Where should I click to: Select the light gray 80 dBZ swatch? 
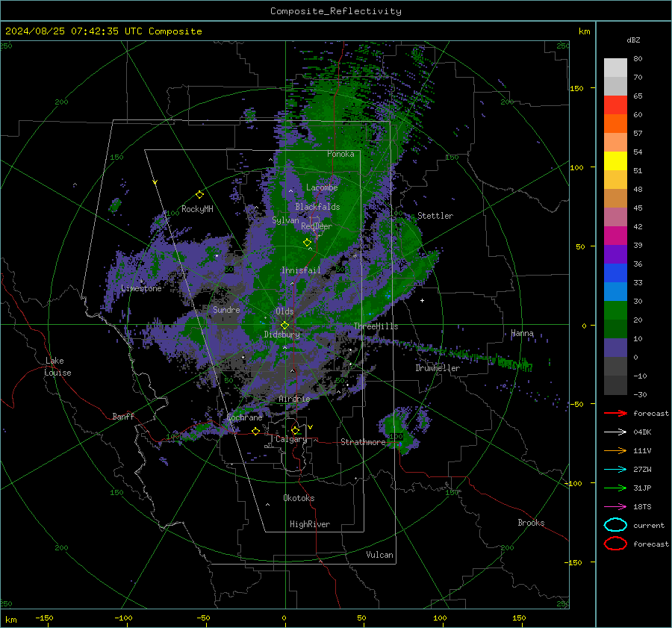click(x=615, y=67)
